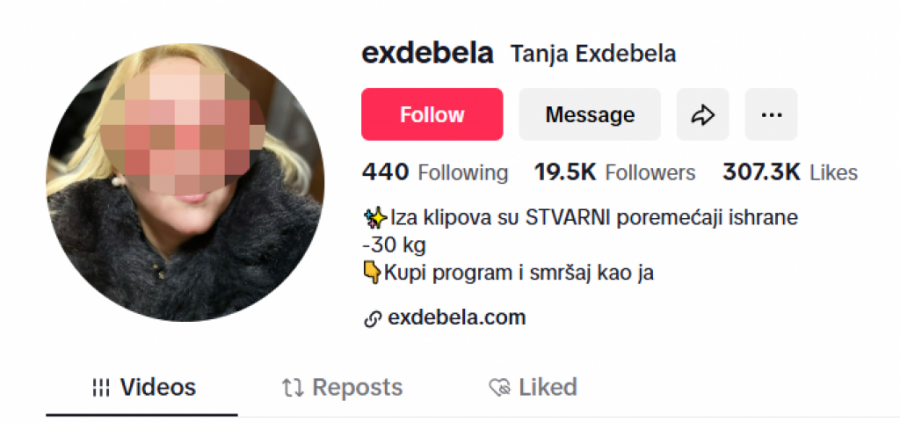Click the link chain icon beside exdebela.com
The image size is (900, 423).
pos(373,319)
